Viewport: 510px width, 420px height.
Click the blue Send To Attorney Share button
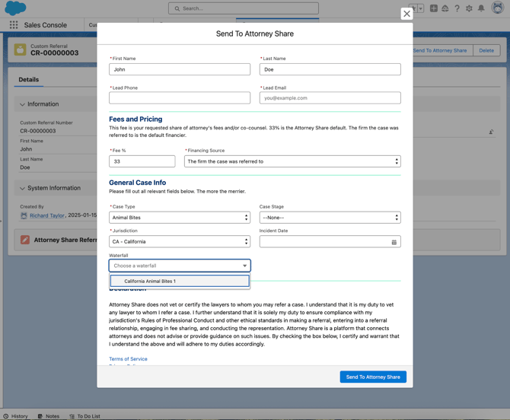pos(373,377)
